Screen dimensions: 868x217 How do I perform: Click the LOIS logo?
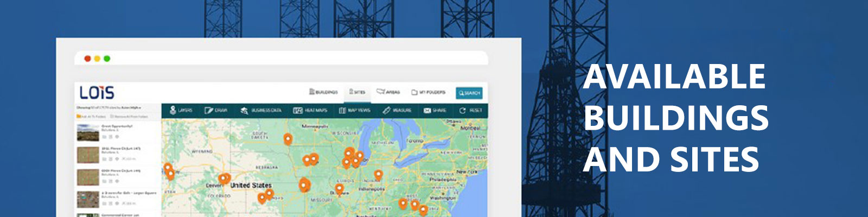[97, 92]
